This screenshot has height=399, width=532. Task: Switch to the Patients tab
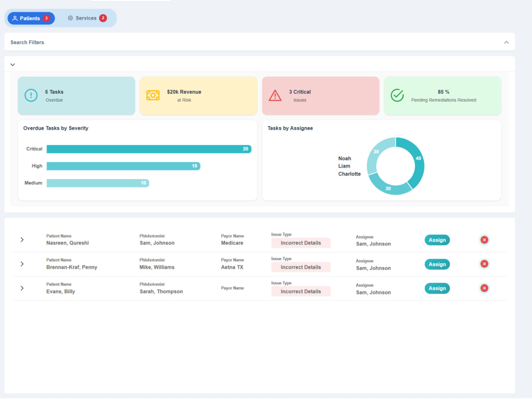[x=31, y=18]
